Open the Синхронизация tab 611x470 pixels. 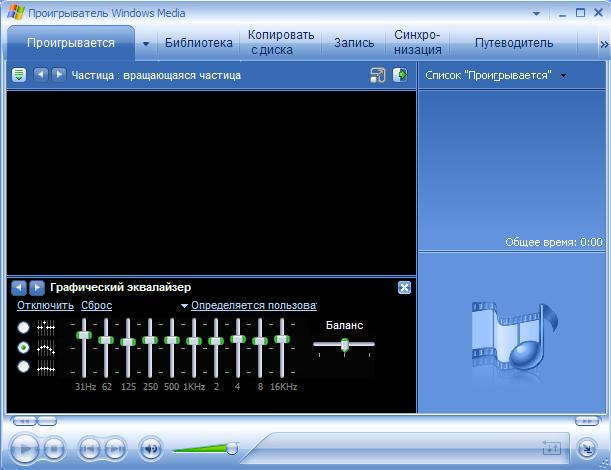tap(417, 42)
